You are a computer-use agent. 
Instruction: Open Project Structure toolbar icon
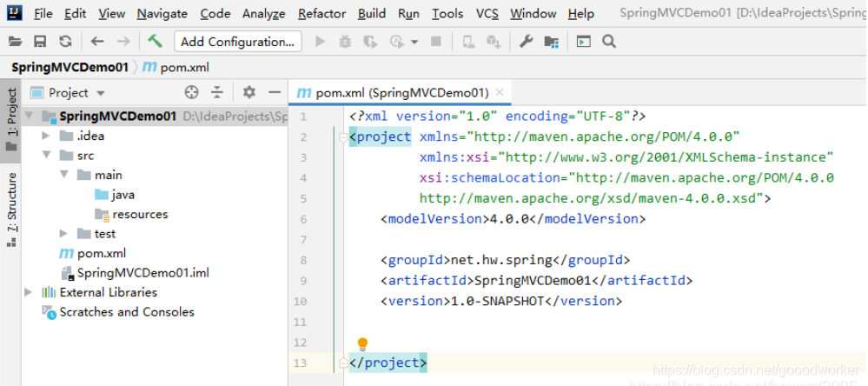(x=552, y=42)
